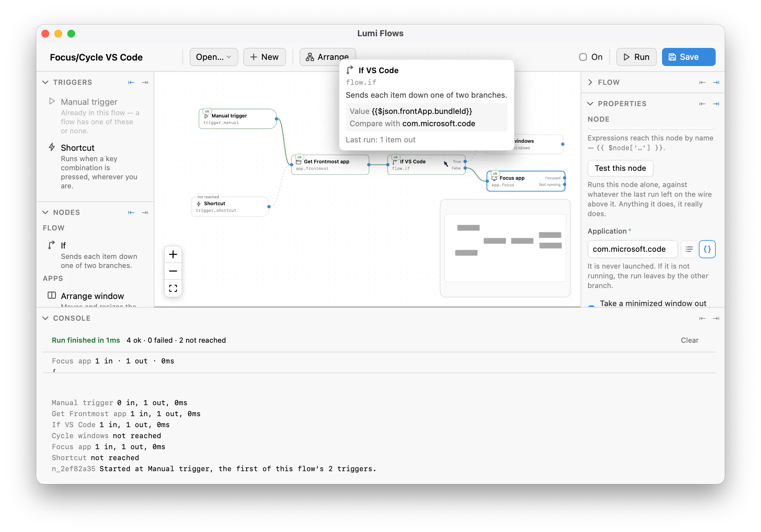The image size is (761, 532).
Task: Click the 'not reached' badge on the Shortcut node
Action: point(208,197)
